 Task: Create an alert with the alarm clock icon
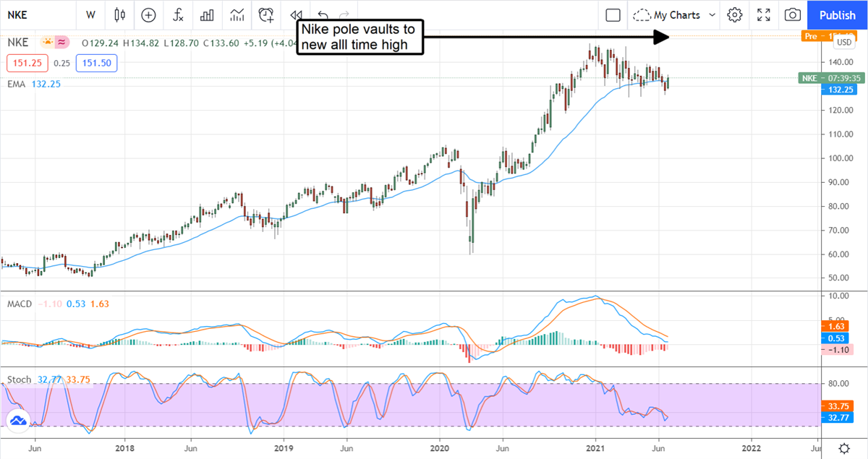click(x=267, y=14)
